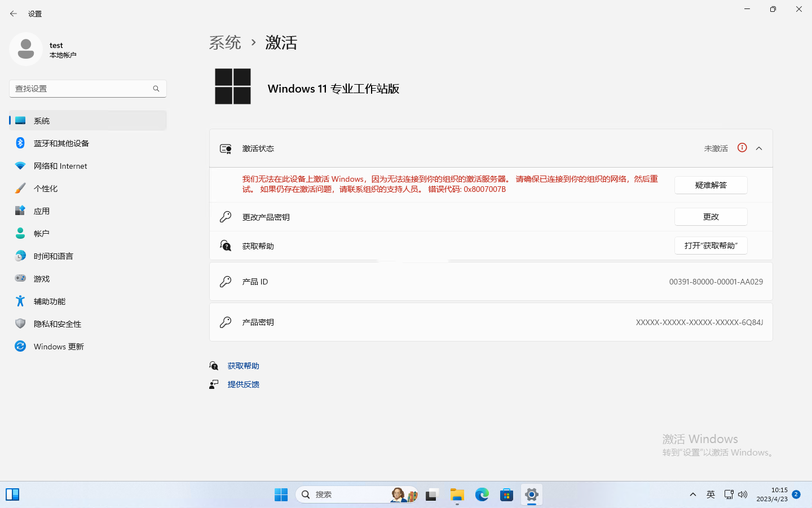Viewport: 812px width, 508px height.
Task: Click the 疑难解答 button
Action: pyautogui.click(x=711, y=185)
